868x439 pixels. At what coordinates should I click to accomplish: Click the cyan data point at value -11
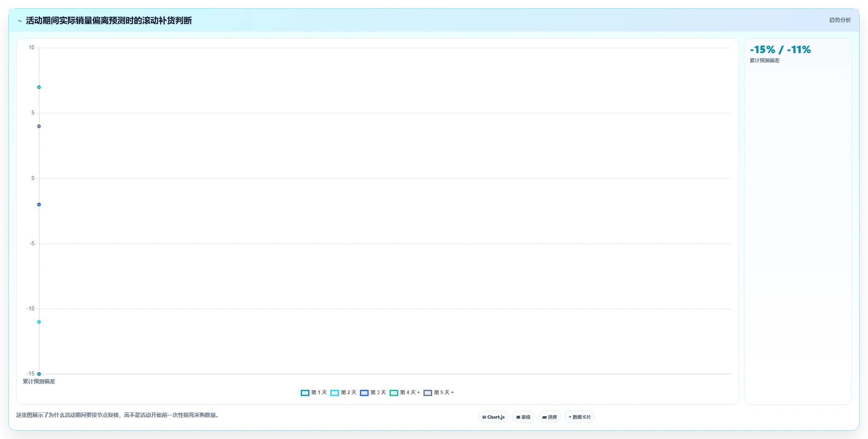(x=39, y=322)
